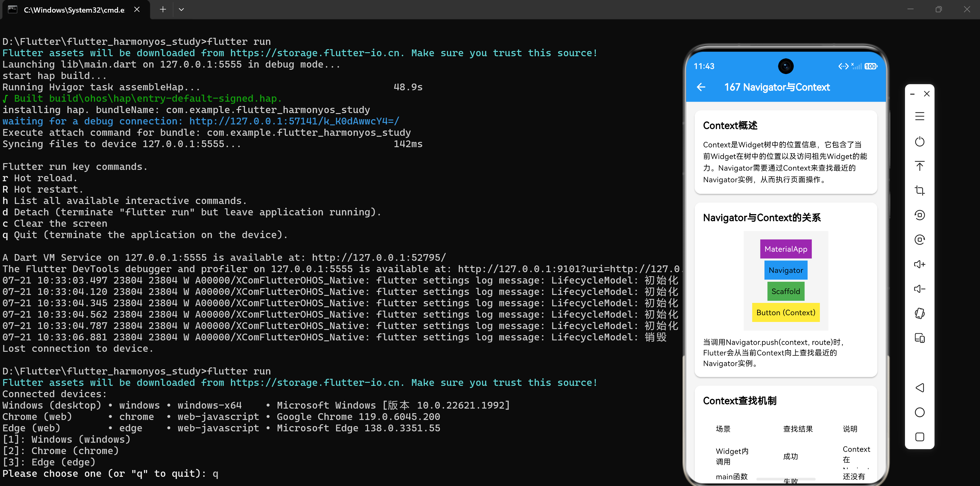Viewport: 980px width, 486px height.
Task: Rotate the emulator screen clockwise
Action: click(919, 240)
